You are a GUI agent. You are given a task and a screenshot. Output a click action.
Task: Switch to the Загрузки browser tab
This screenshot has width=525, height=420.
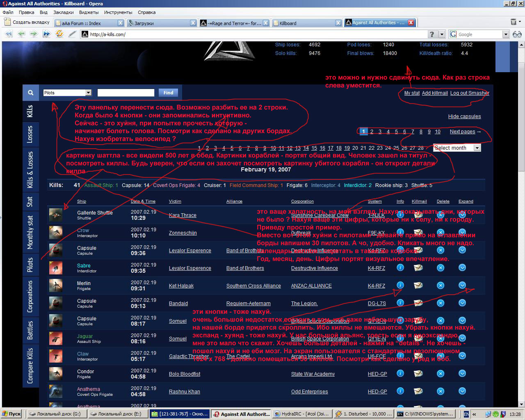coord(162,23)
